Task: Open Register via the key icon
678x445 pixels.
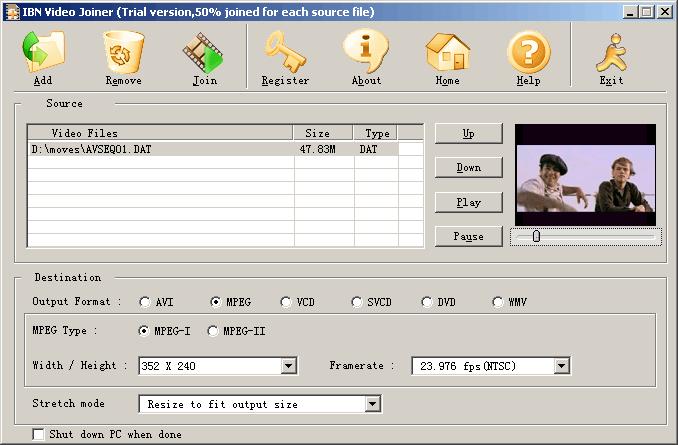Action: point(285,51)
